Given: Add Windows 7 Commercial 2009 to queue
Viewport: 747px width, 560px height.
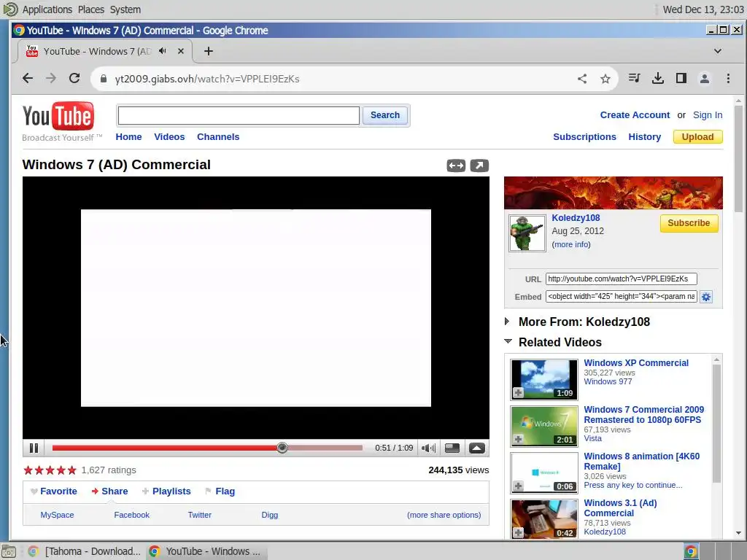Looking at the screenshot, I should coord(519,440).
